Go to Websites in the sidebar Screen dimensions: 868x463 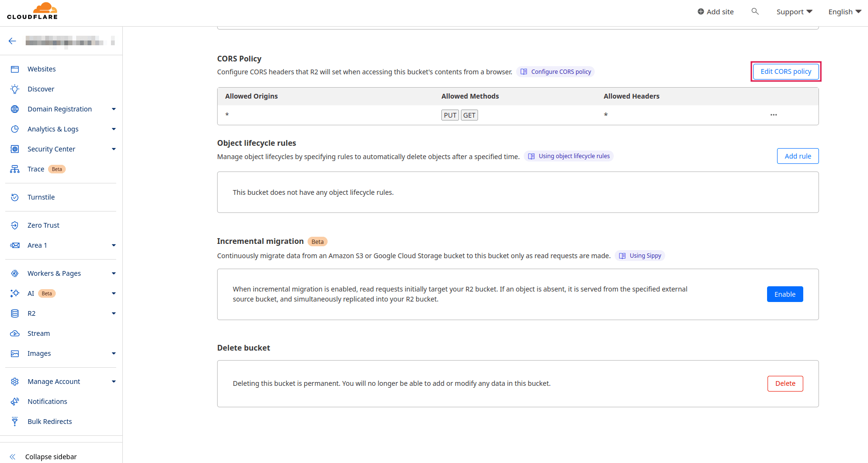click(41, 69)
